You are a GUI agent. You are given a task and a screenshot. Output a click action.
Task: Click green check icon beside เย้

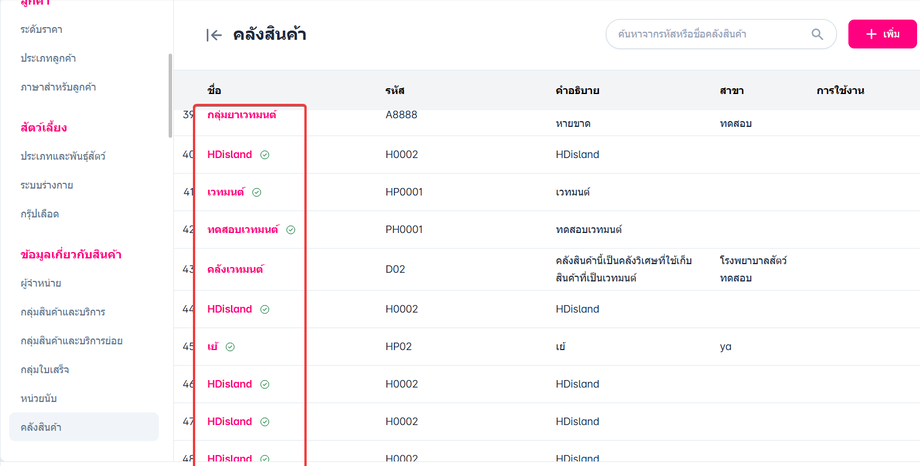tap(230, 347)
